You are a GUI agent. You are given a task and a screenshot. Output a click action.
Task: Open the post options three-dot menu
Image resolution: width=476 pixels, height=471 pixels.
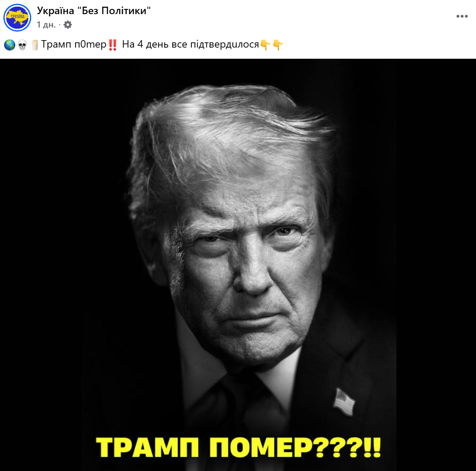pos(462,16)
